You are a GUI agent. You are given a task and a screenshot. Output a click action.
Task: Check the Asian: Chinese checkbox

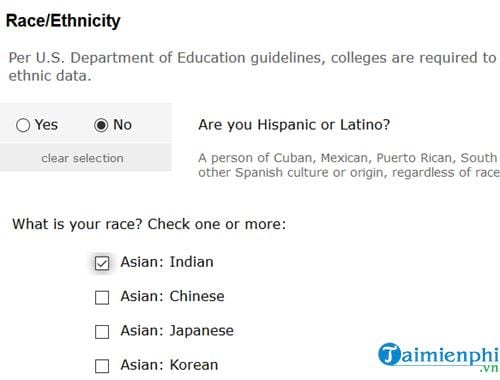pos(102,298)
